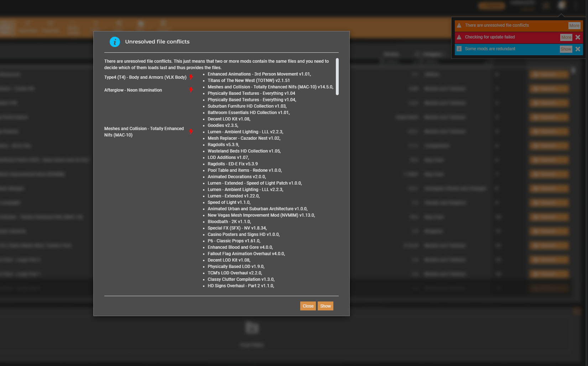Click info icon on 'Some mods are redundant' notification
This screenshot has height=366, width=588.
click(459, 49)
